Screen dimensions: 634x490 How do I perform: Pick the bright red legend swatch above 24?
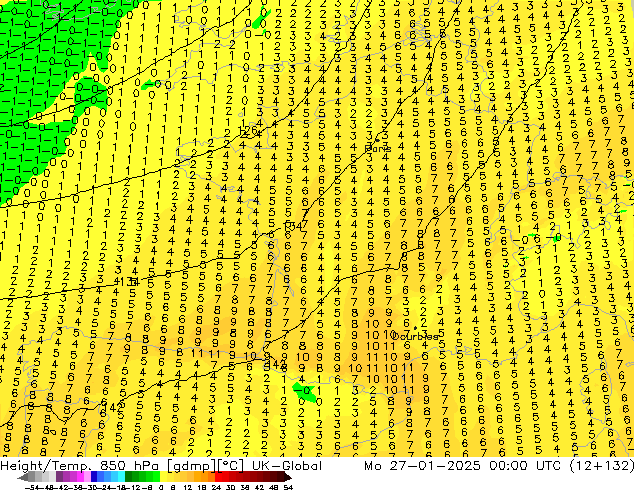point(218,477)
